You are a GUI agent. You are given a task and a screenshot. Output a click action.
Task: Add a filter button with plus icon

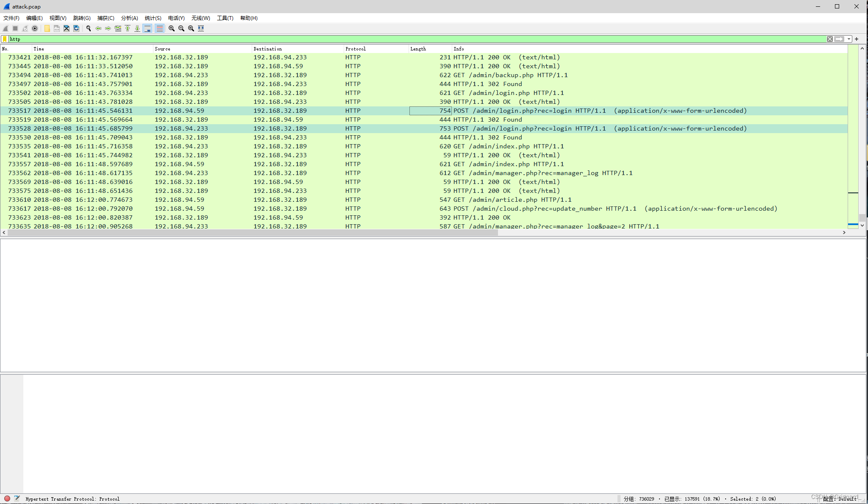coord(857,39)
